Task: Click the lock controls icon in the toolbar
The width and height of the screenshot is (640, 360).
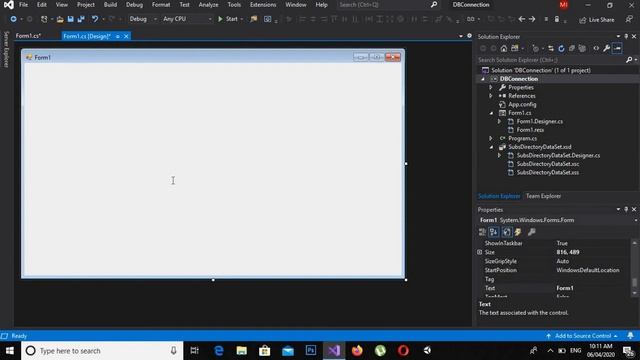Action: click(x=557, y=19)
